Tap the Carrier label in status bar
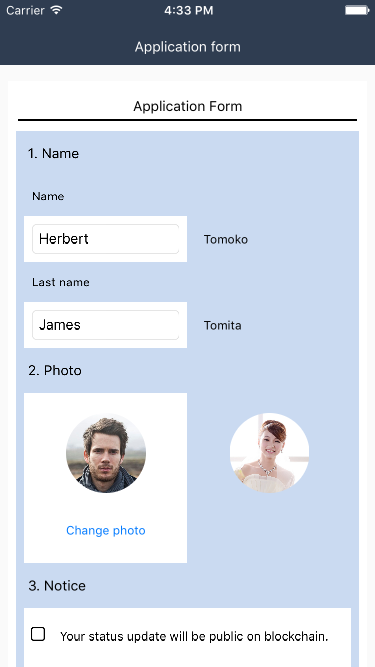The image size is (375, 667). click(x=25, y=10)
